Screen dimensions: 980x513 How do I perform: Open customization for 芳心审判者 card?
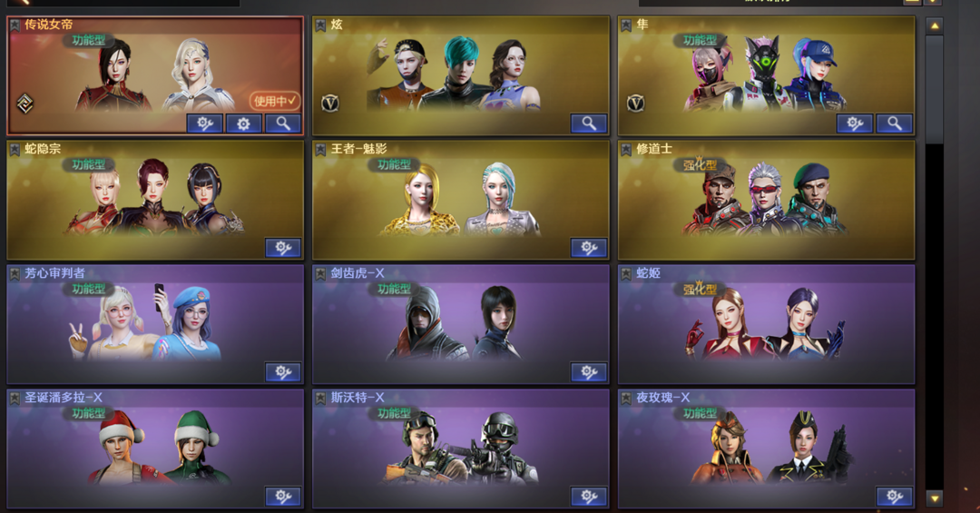point(283,372)
